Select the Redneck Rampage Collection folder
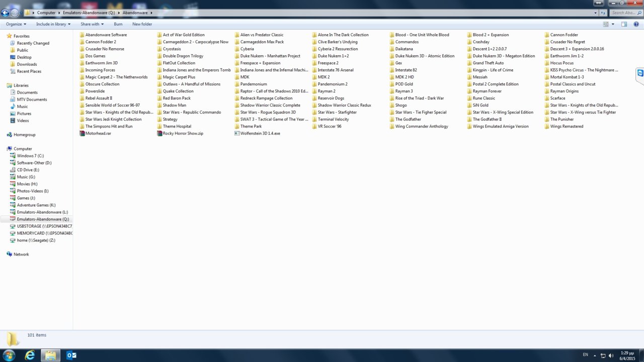The height and width of the screenshot is (362, 644). click(x=266, y=98)
